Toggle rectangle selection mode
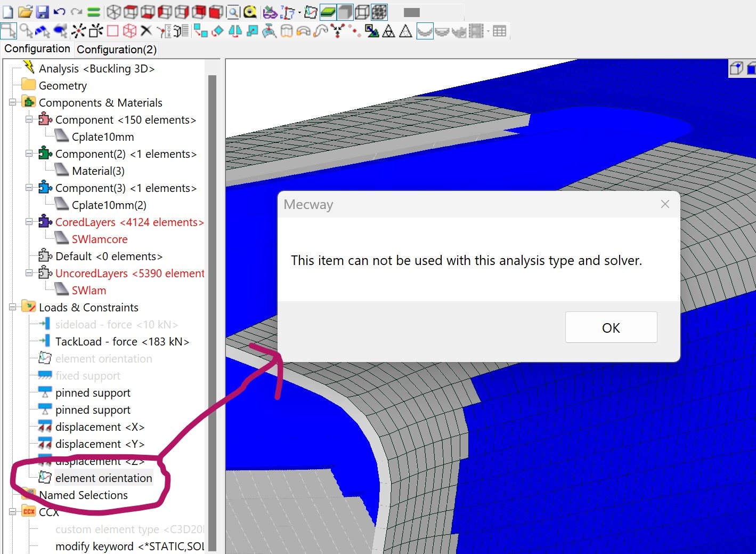Screen dimensions: 756x554 click(x=9, y=30)
